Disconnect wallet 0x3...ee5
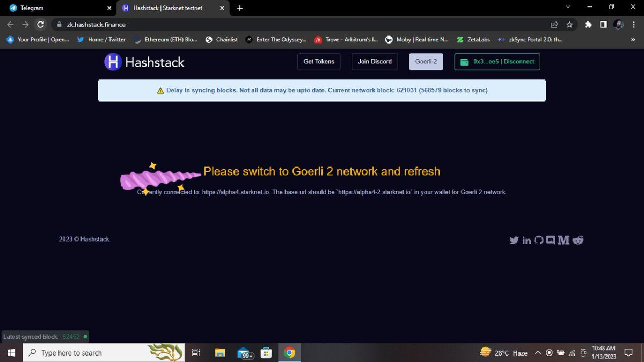This screenshot has width=644, height=362. tap(497, 62)
